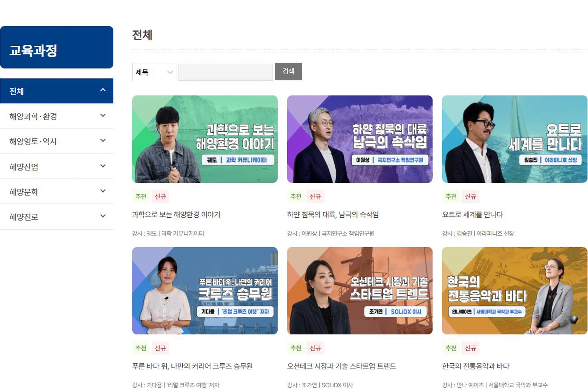
Task: Open the 제목 search type dropdown
Action: (x=154, y=72)
